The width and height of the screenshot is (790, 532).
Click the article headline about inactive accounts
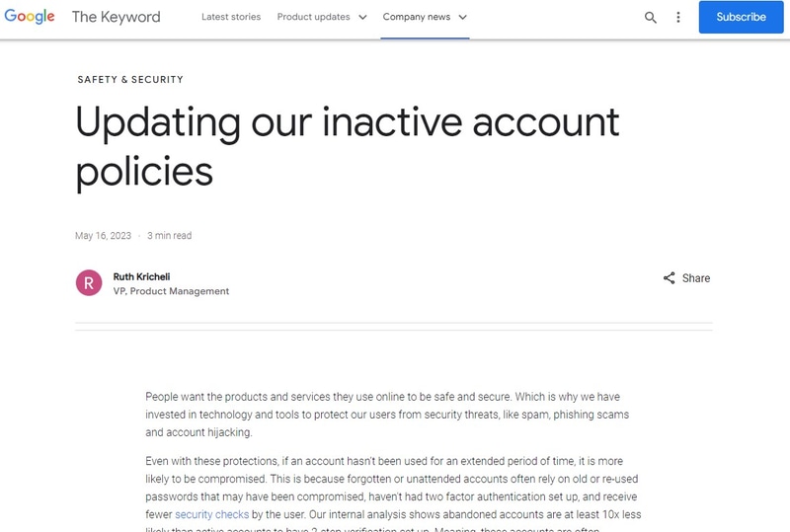[348, 146]
